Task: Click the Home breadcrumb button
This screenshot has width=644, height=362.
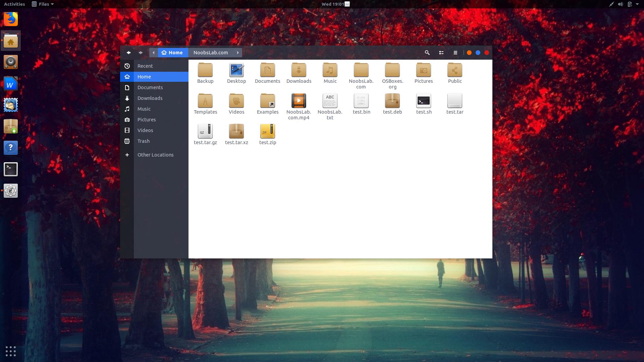Action: [173, 53]
